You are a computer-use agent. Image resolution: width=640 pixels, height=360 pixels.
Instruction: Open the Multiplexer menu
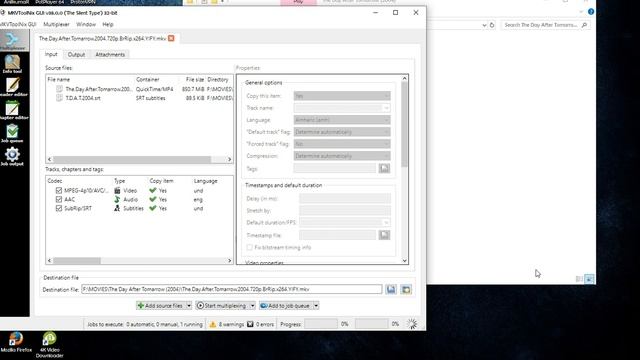[56, 24]
